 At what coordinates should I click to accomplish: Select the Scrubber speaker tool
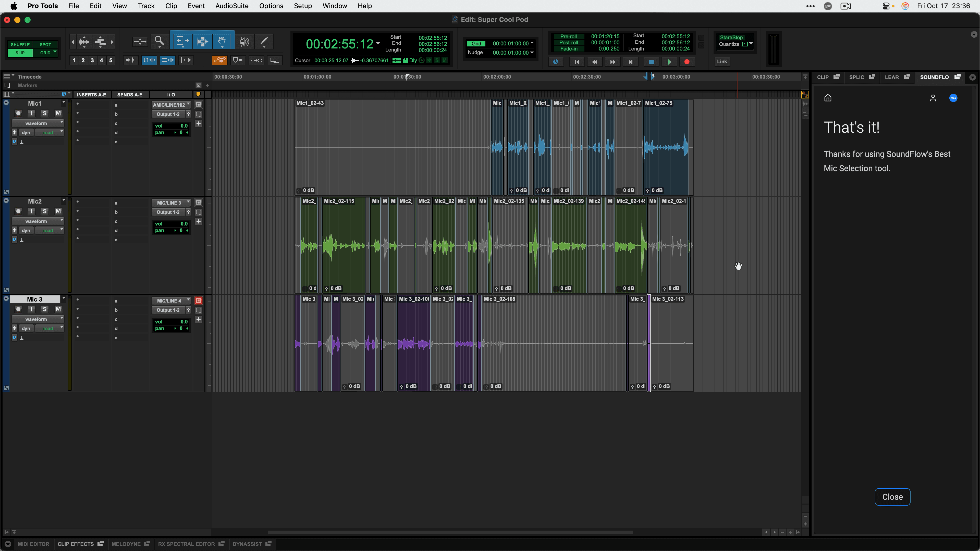[x=244, y=41]
